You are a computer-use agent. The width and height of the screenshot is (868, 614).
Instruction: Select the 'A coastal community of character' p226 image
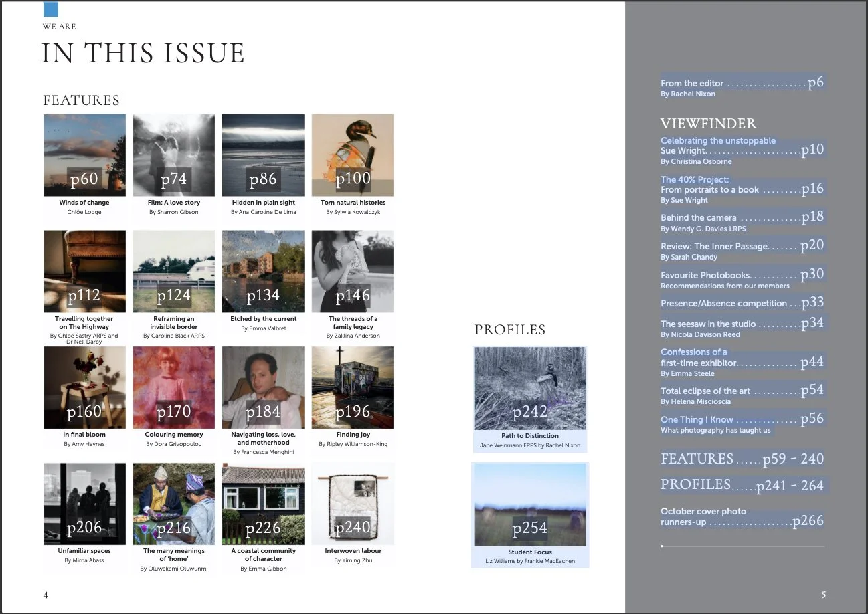coord(263,504)
